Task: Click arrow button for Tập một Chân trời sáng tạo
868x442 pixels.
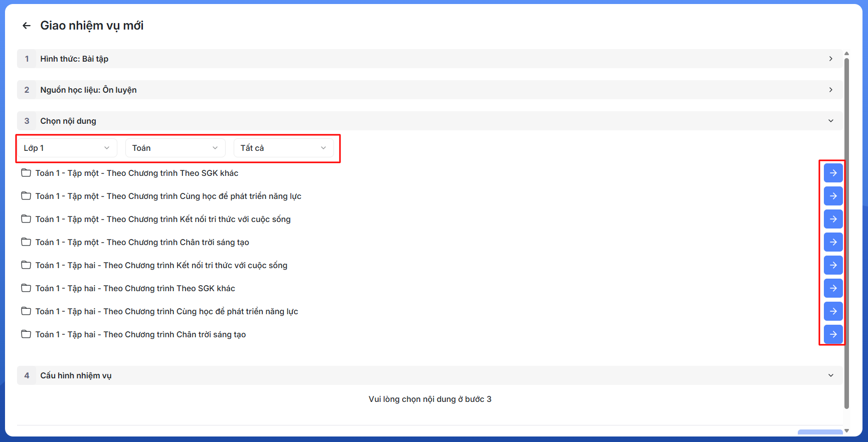Action: pos(833,242)
